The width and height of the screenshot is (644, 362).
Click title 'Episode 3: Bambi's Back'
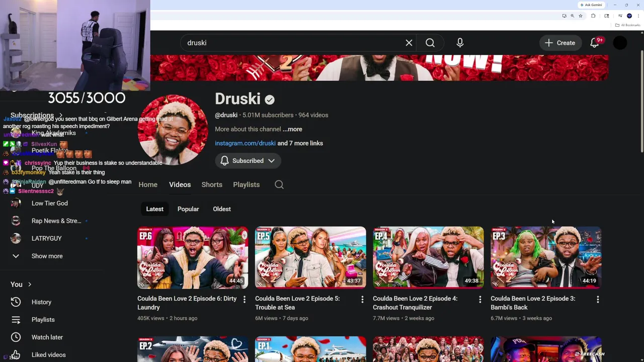coord(533,303)
